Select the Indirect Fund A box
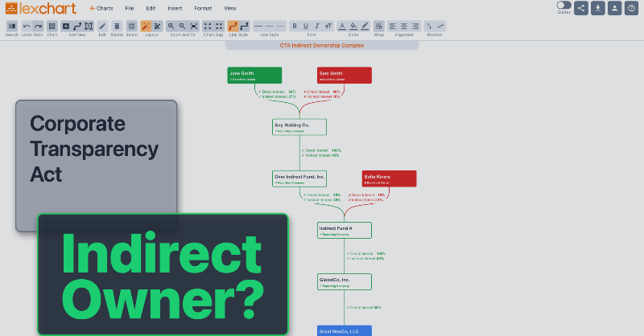The height and width of the screenshot is (336, 644). coord(345,230)
